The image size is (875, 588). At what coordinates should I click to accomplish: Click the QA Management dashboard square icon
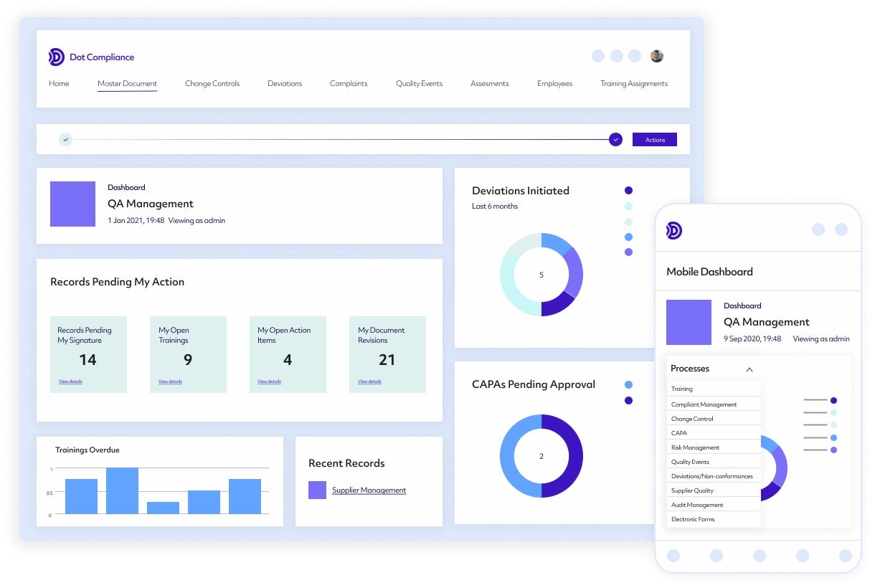tap(72, 204)
